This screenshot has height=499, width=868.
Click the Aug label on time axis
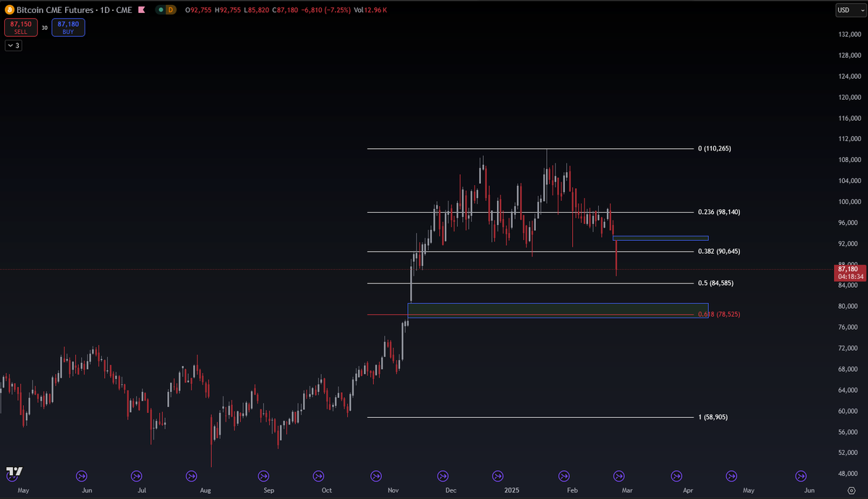205,490
